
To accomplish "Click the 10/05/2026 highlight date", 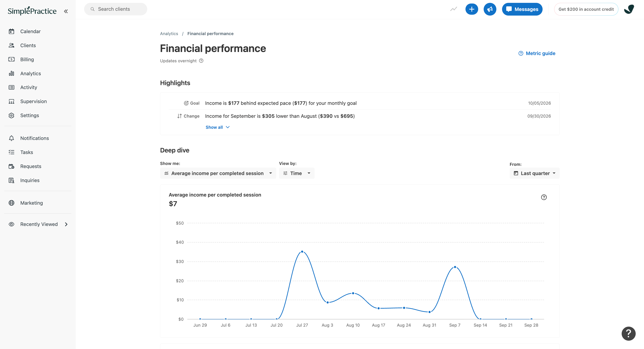I will 539,103.
